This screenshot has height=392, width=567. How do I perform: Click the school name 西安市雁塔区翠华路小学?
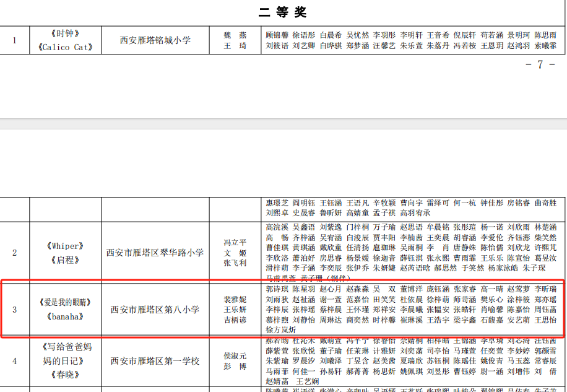click(x=155, y=253)
